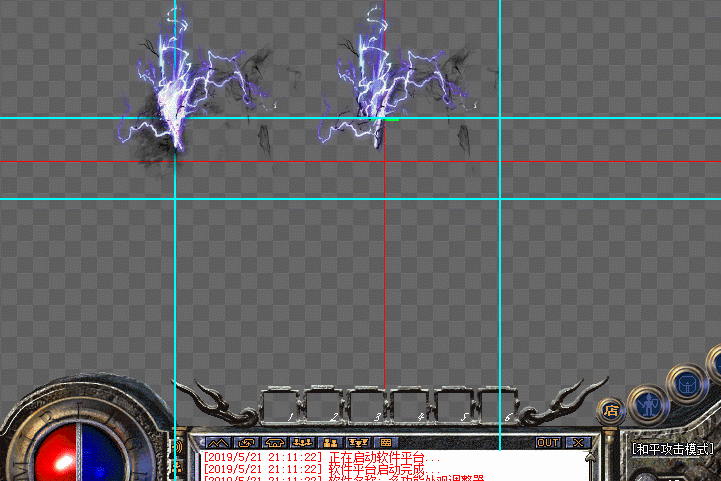This screenshot has width=721, height=481.
Task: Click the swirl arrow icon in chat toolbar
Action: pyautogui.click(x=246, y=443)
